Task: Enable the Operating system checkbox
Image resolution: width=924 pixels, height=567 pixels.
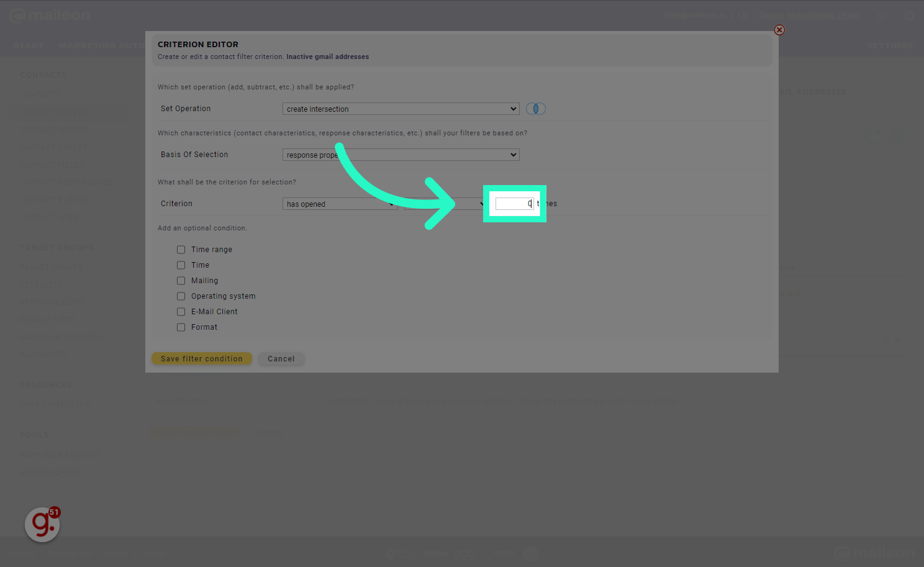Action: click(181, 296)
